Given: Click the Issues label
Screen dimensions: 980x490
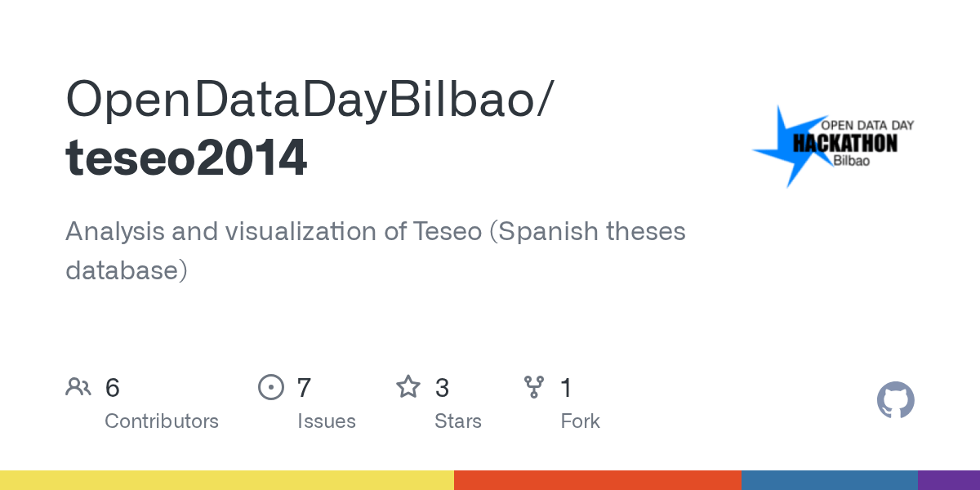Looking at the screenshot, I should pyautogui.click(x=327, y=421).
